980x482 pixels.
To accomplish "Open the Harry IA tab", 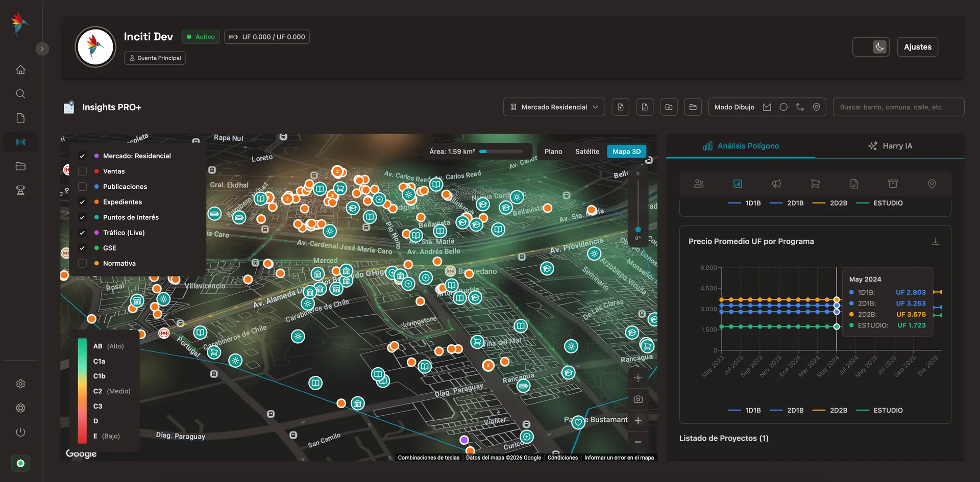I will (x=890, y=146).
